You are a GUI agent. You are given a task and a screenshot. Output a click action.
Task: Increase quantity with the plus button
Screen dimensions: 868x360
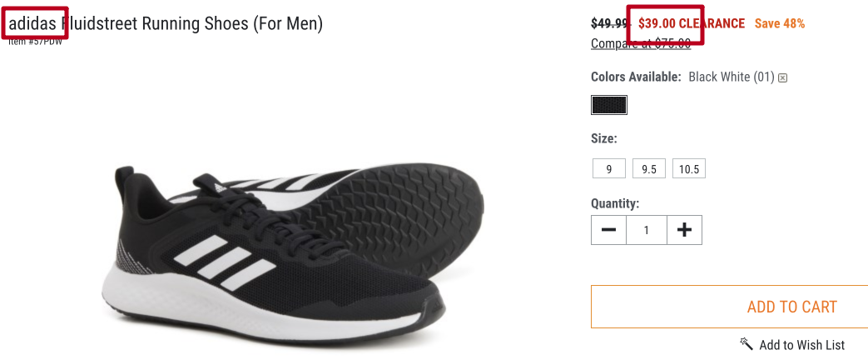[x=684, y=230]
